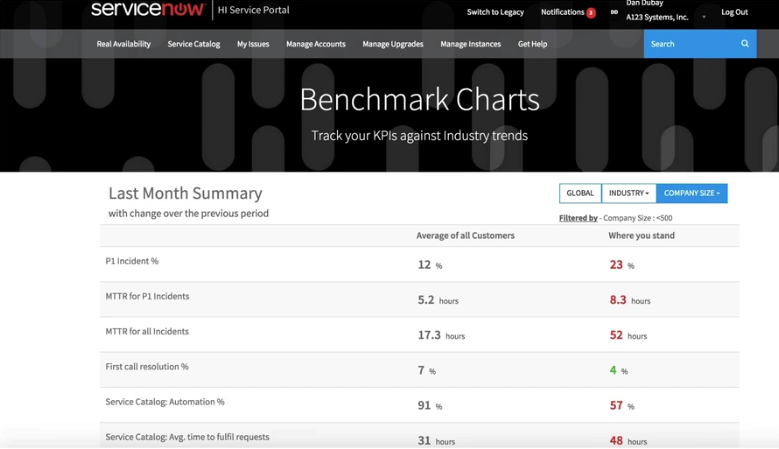Image resolution: width=779 pixels, height=449 pixels.
Task: Click the Average of all Customers header
Action: [466, 235]
